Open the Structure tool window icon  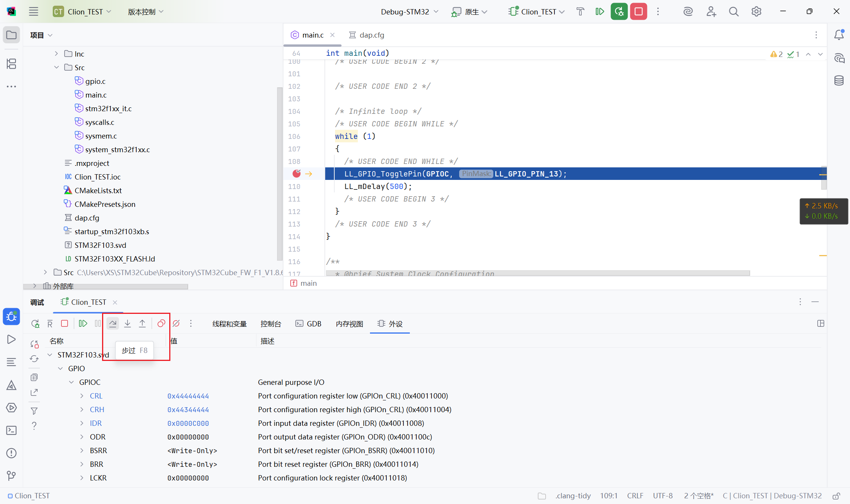pos(11,64)
